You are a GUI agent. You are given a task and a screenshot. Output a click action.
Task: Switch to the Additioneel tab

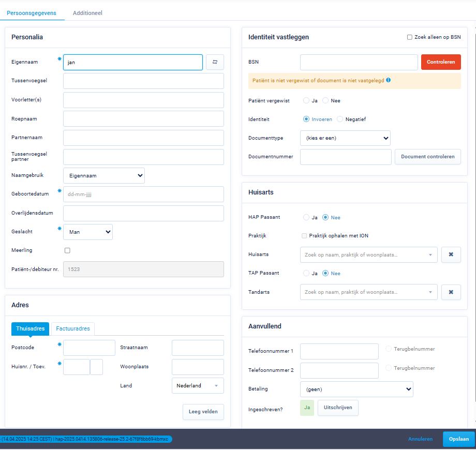[87, 13]
